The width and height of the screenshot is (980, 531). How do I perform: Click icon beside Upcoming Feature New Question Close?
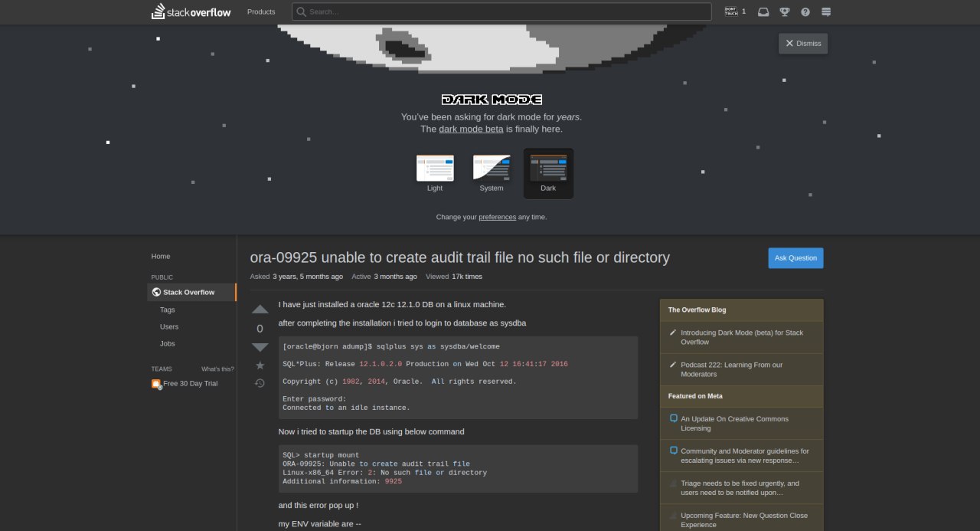tap(674, 516)
